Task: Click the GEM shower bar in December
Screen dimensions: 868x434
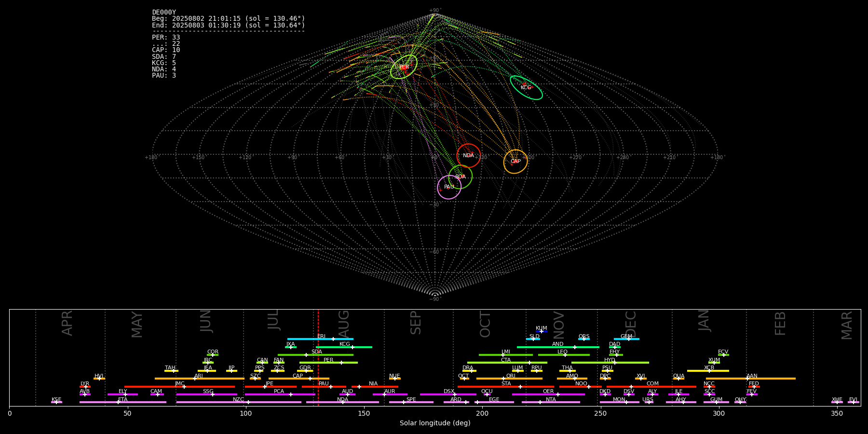Action: (x=626, y=339)
